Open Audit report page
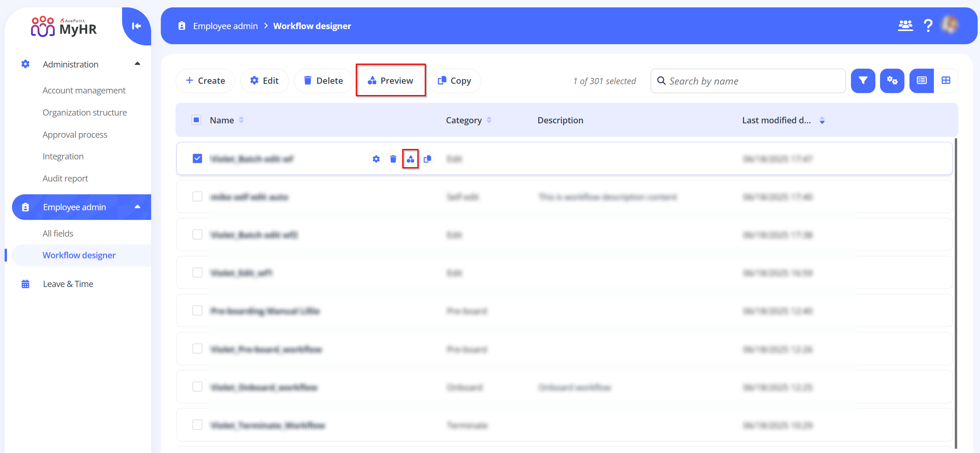 [x=65, y=178]
